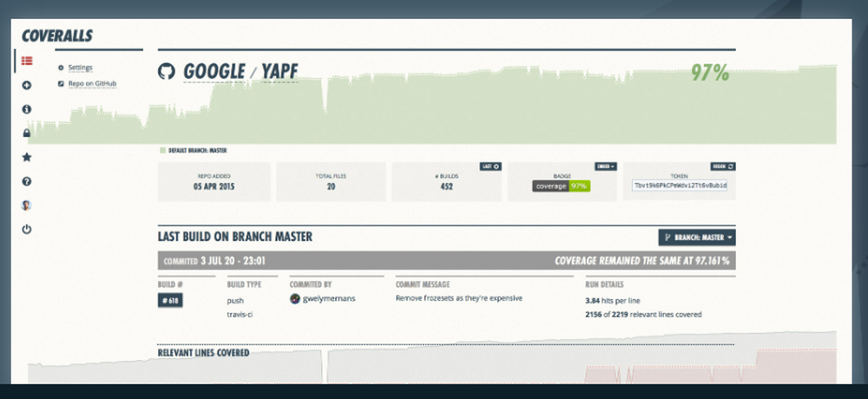Screen dimensions: 868x399
Task: Click the icon next to Repo on GitHub
Action: click(x=61, y=83)
